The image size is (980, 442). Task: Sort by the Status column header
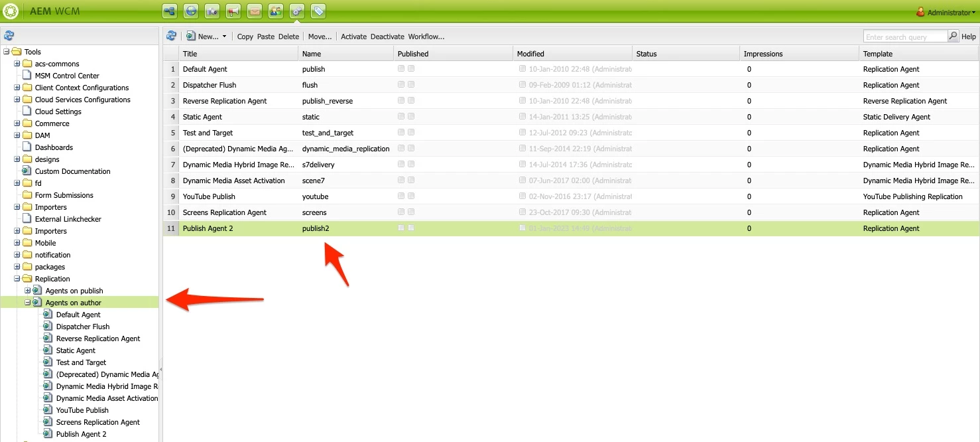(x=686, y=54)
